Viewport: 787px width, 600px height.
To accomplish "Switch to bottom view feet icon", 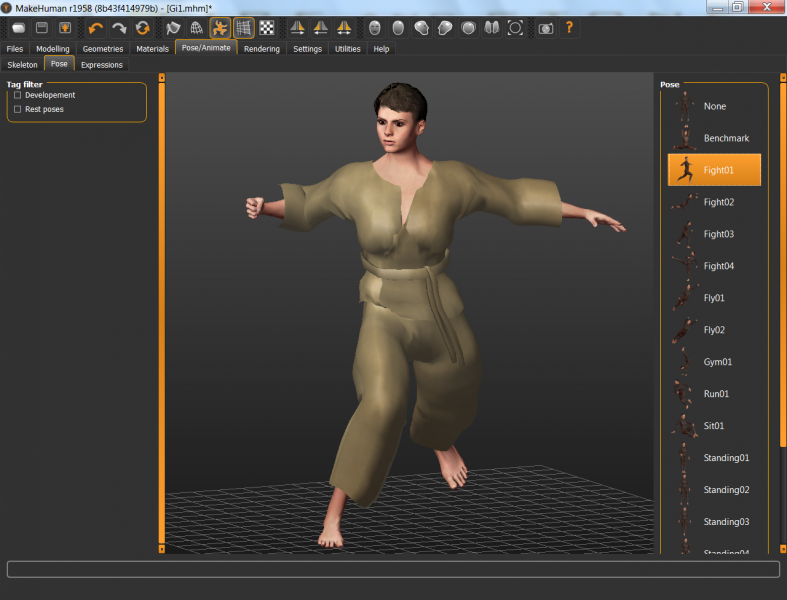I will point(492,28).
